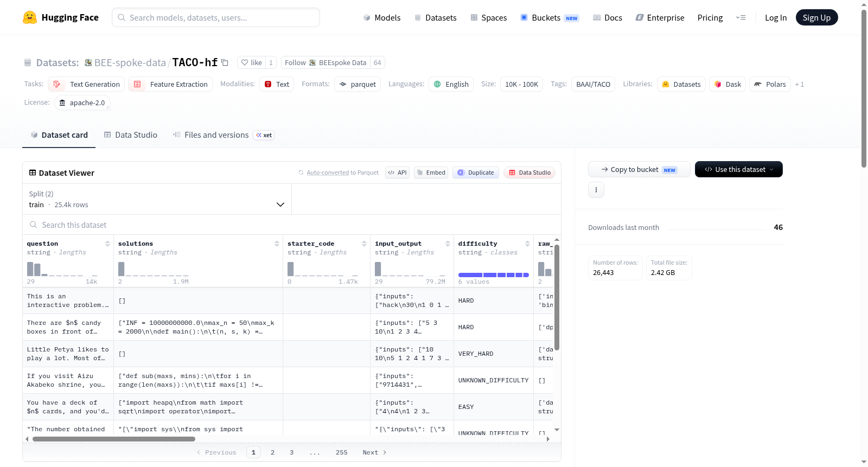
Task: Open the API button in Dataset Viewer
Action: [x=397, y=172]
